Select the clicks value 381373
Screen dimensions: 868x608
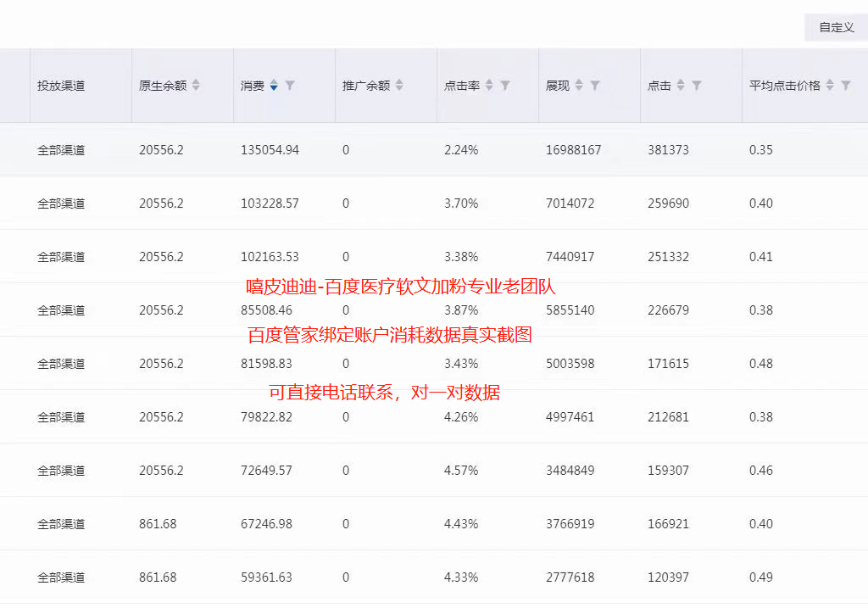point(668,150)
